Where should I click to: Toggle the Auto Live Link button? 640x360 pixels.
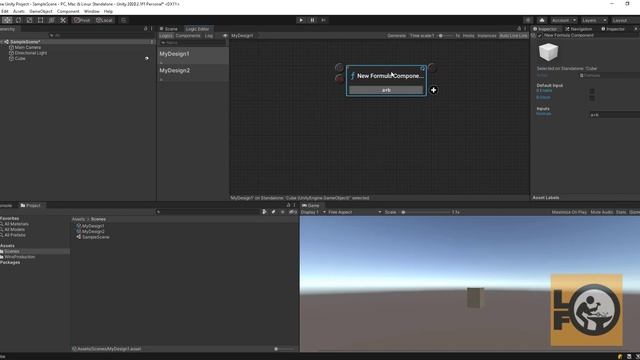click(x=513, y=36)
